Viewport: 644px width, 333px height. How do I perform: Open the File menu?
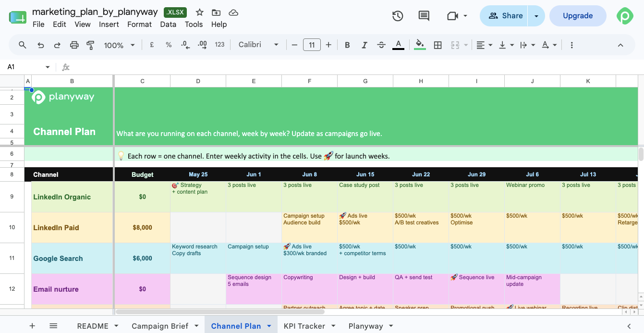[x=38, y=24]
